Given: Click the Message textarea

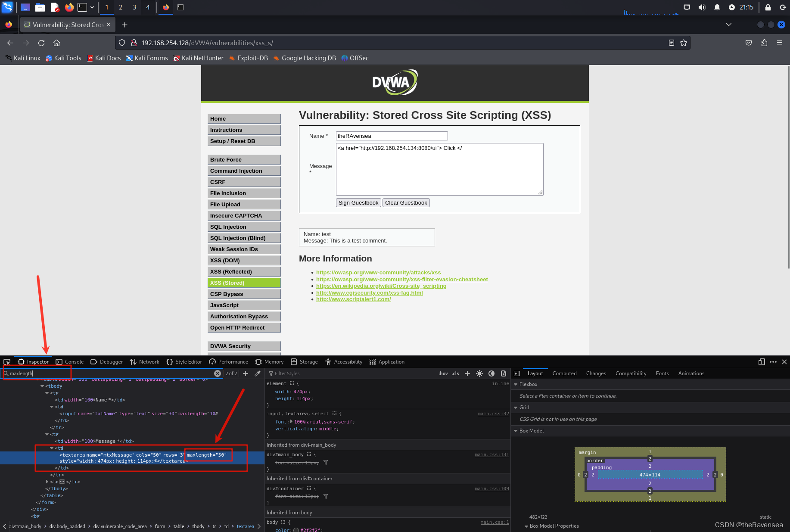Looking at the screenshot, I should [440, 169].
